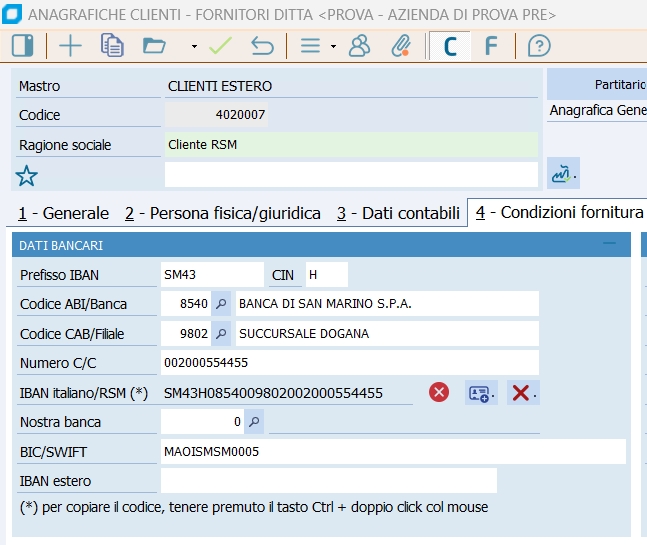The image size is (647, 545).
Task: Click the empty field below Ragione sociale
Action: tap(351, 175)
